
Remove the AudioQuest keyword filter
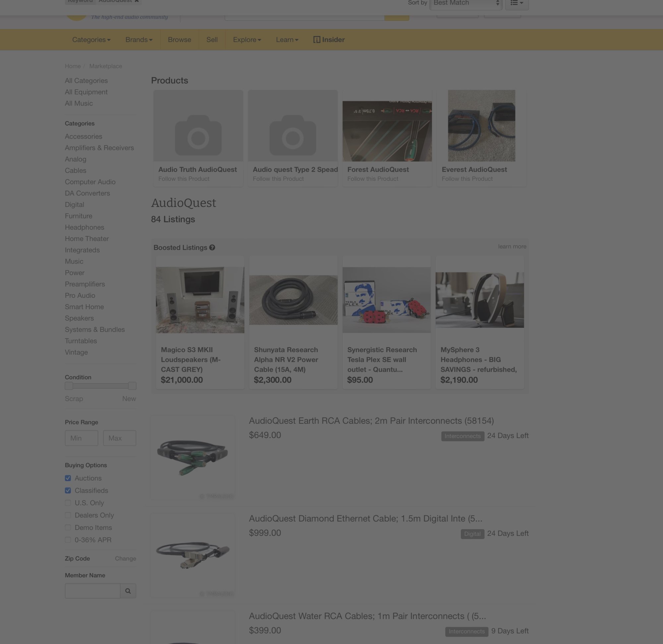point(137,1)
